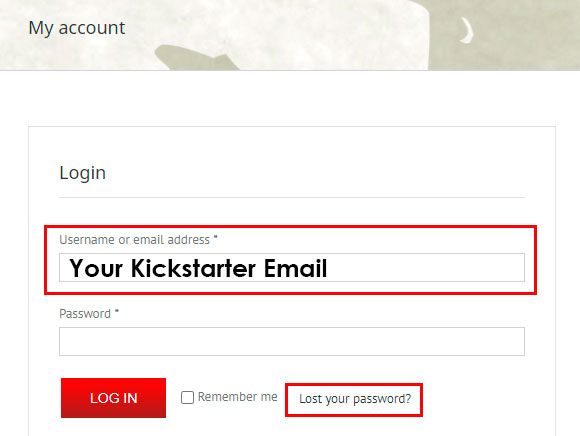
Task: Click the required asterisk beside Username label
Action: (x=215, y=238)
